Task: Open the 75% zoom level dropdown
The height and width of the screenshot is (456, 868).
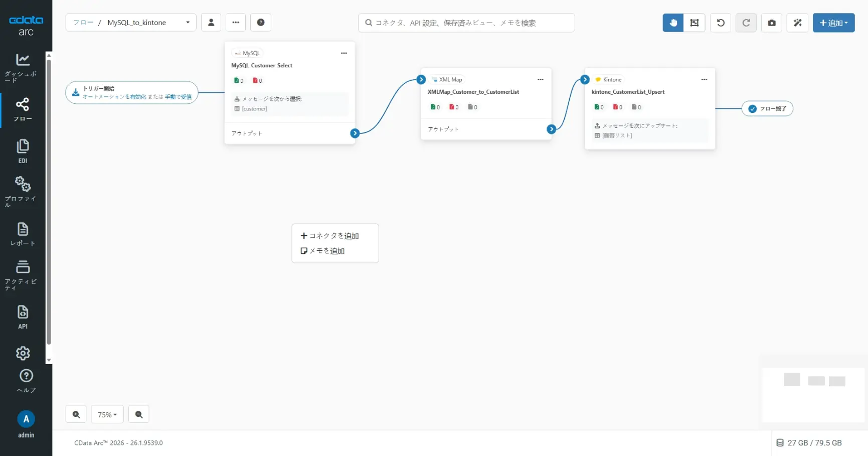Action: tap(107, 414)
